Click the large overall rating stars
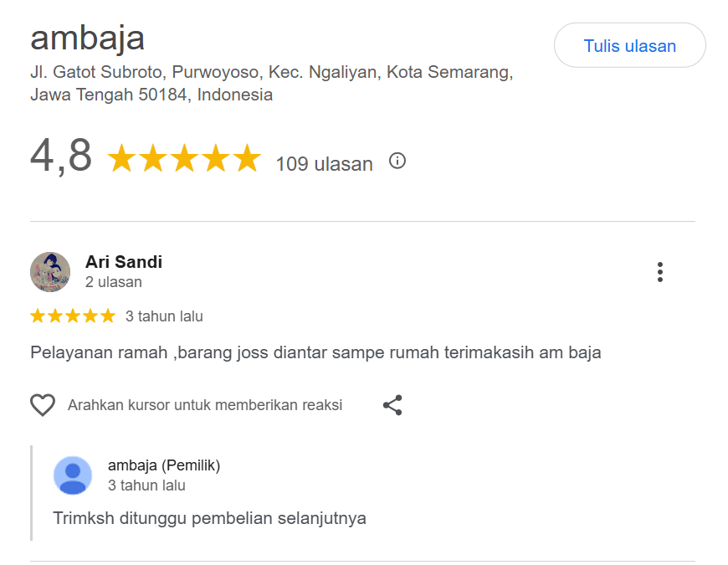728x565 pixels. (x=184, y=158)
